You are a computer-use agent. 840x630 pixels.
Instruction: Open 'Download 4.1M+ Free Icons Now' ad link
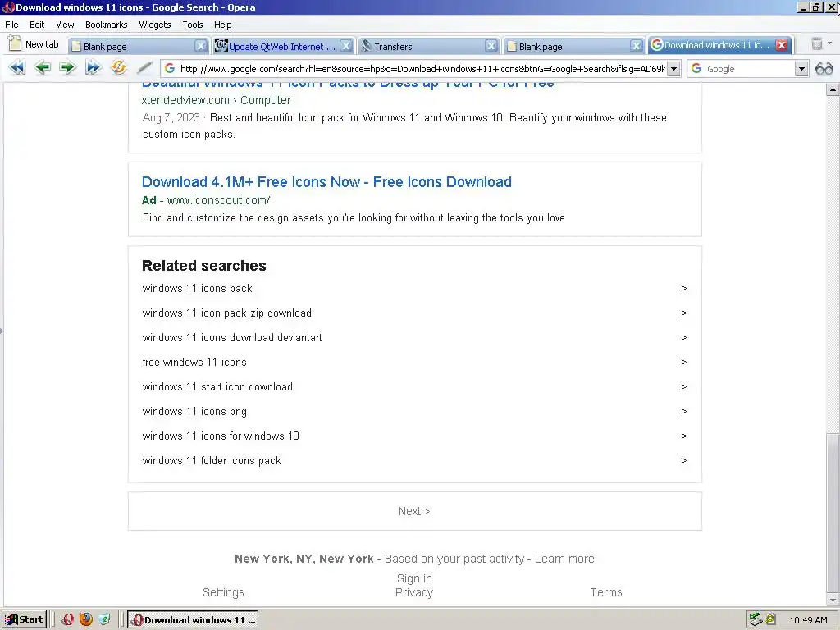[326, 182]
